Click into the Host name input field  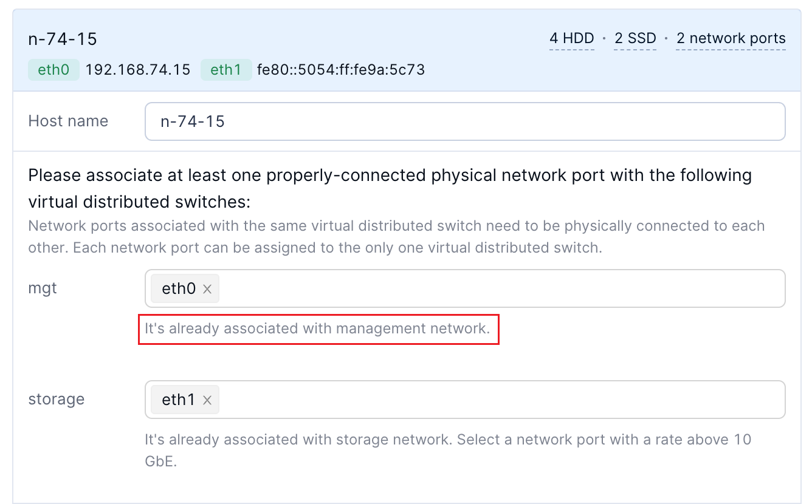pyautogui.click(x=465, y=121)
